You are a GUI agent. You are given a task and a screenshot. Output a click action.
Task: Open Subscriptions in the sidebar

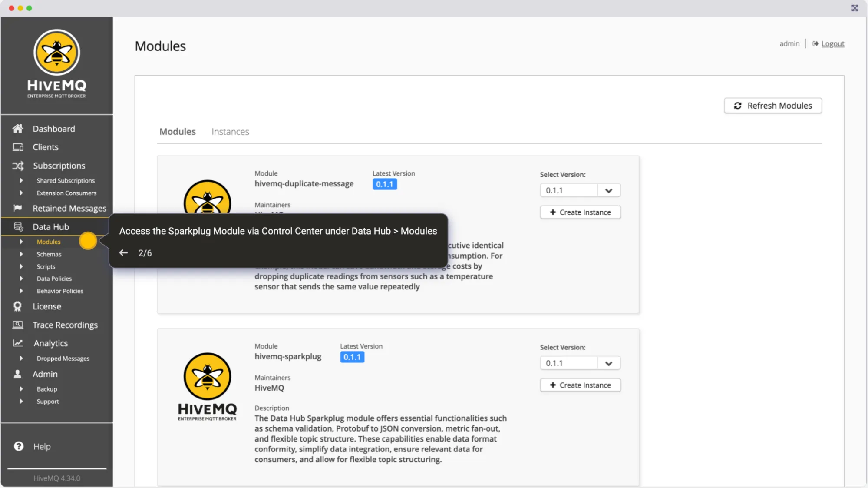click(x=59, y=166)
